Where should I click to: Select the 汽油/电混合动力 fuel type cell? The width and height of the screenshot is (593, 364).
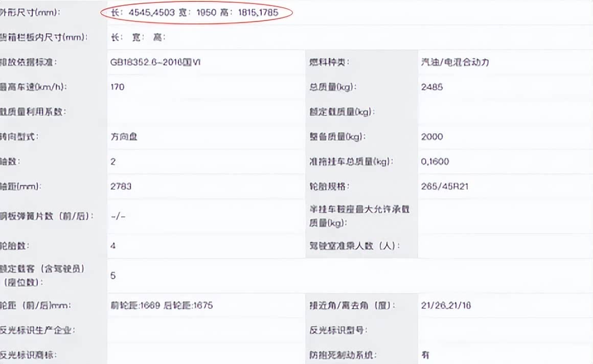(x=455, y=62)
